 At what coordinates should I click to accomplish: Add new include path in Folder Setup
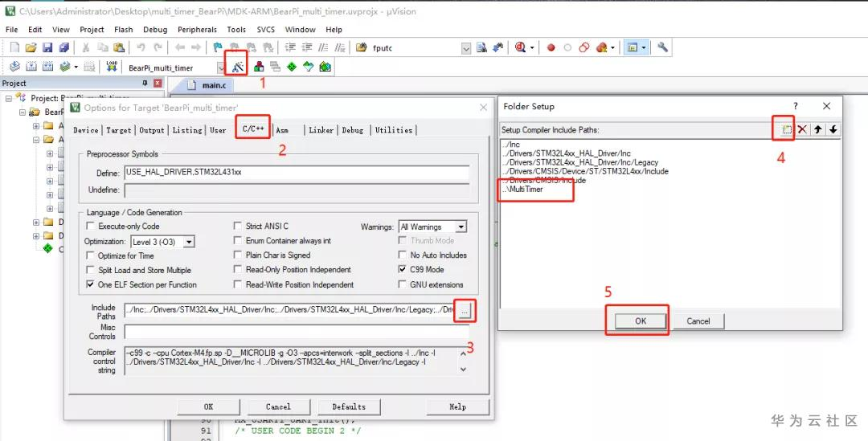tap(786, 129)
